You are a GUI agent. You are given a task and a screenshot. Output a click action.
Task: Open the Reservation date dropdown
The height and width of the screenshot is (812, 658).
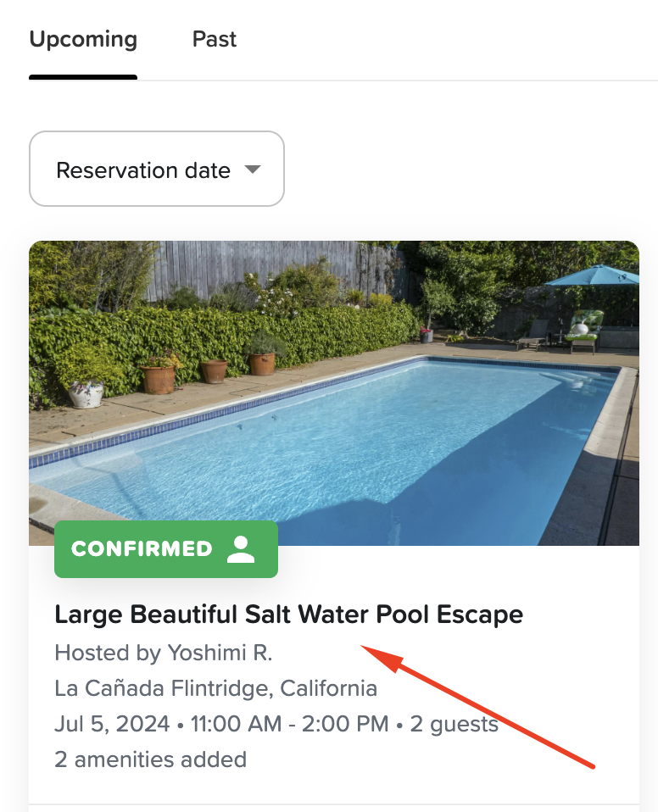(x=156, y=170)
